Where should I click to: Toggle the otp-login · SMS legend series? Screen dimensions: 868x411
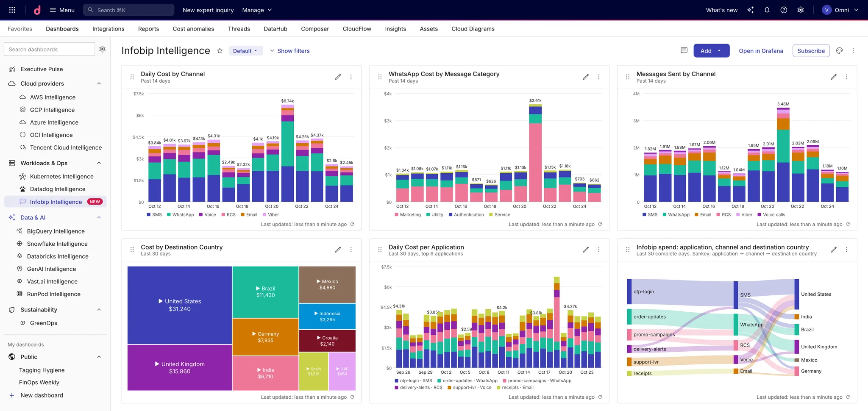[413, 380]
